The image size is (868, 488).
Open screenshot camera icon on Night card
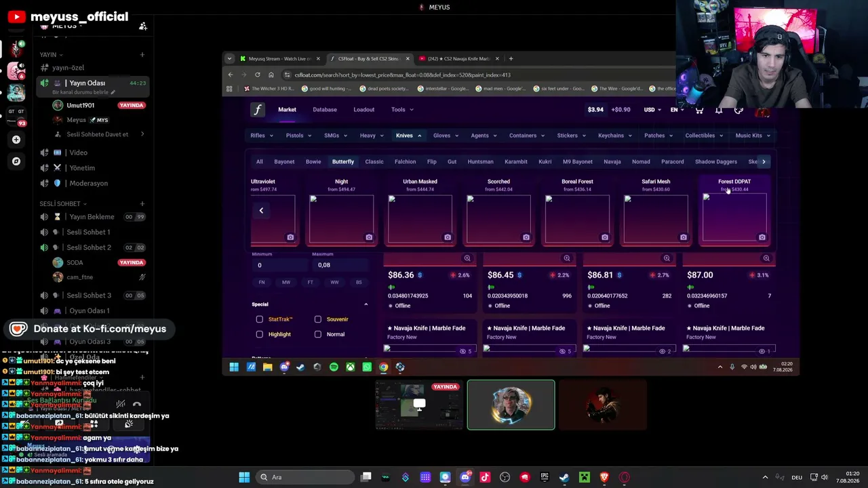point(369,237)
